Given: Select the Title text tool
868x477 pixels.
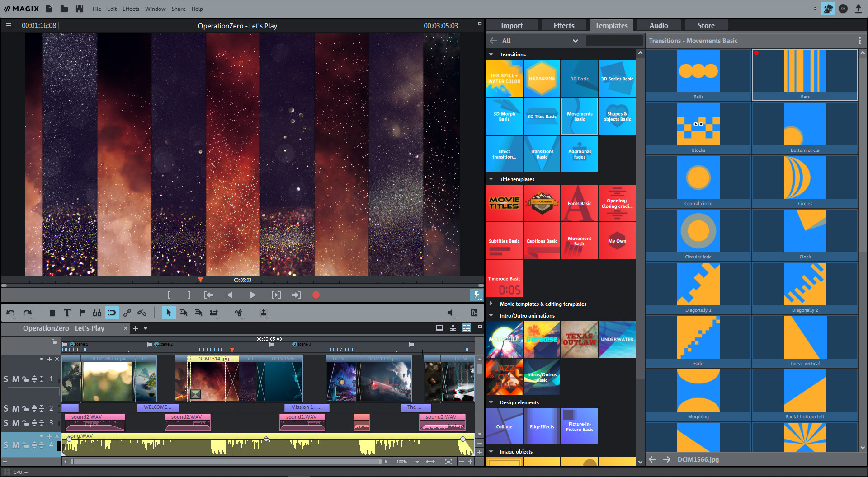Looking at the screenshot, I should pos(67,313).
